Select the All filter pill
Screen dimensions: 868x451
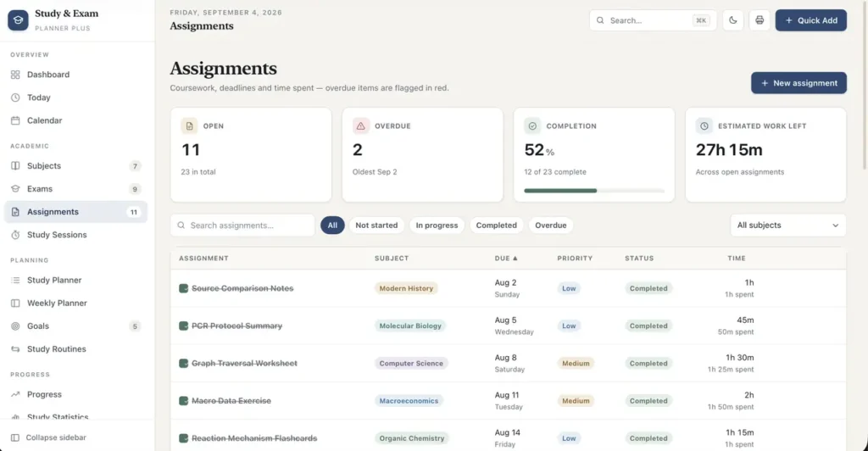(x=332, y=225)
